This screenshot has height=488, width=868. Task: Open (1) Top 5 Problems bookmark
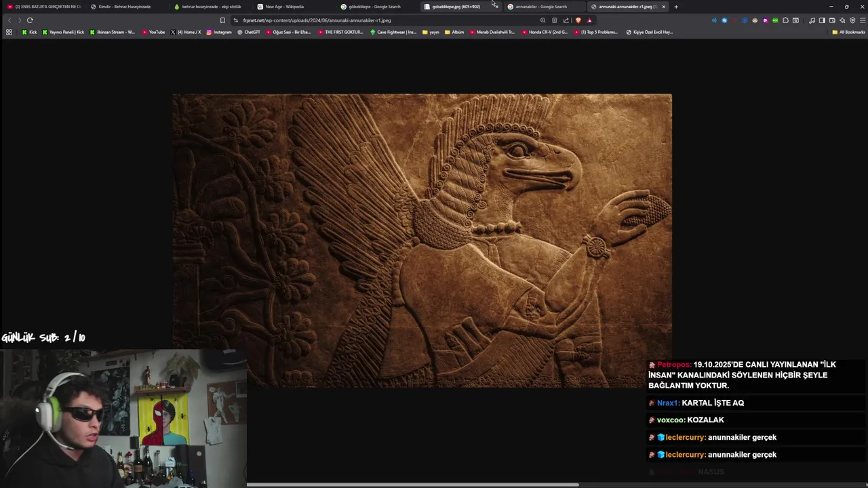(x=596, y=32)
